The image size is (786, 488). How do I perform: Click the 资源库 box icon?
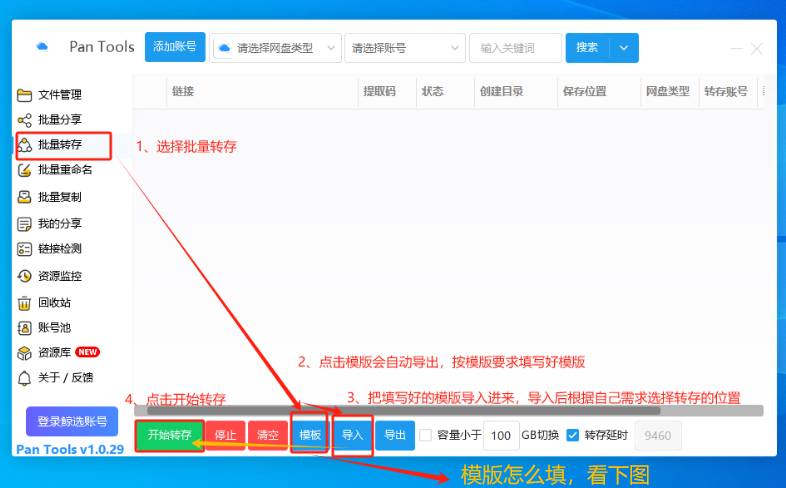(x=24, y=353)
